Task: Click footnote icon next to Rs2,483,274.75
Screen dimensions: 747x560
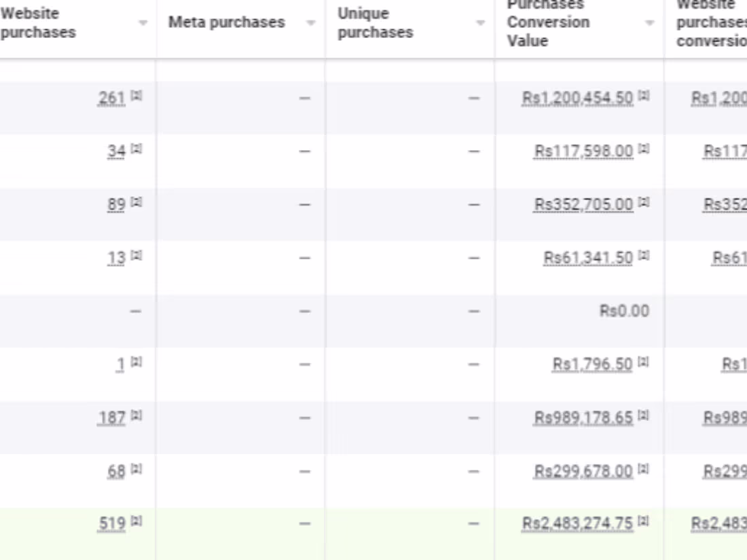Action: [644, 522]
